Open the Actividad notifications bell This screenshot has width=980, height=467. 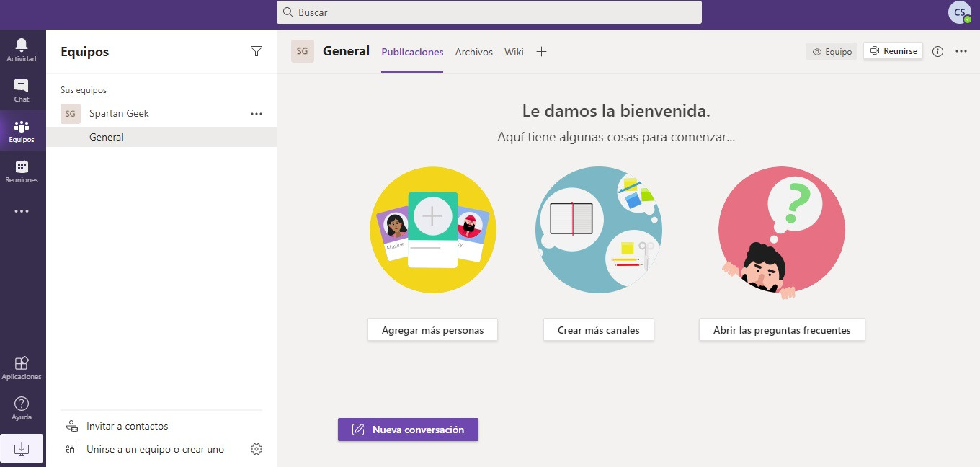(x=22, y=50)
